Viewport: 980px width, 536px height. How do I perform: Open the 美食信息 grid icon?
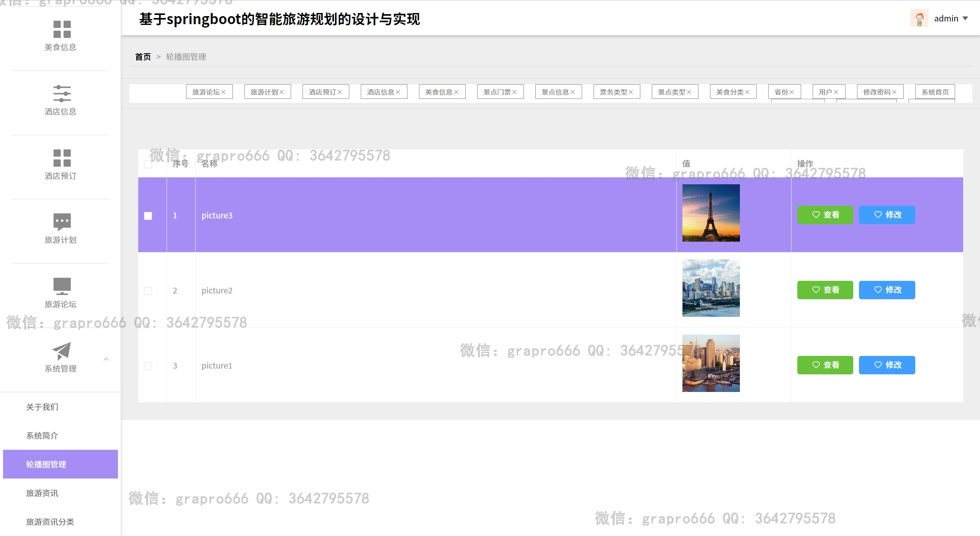click(62, 30)
